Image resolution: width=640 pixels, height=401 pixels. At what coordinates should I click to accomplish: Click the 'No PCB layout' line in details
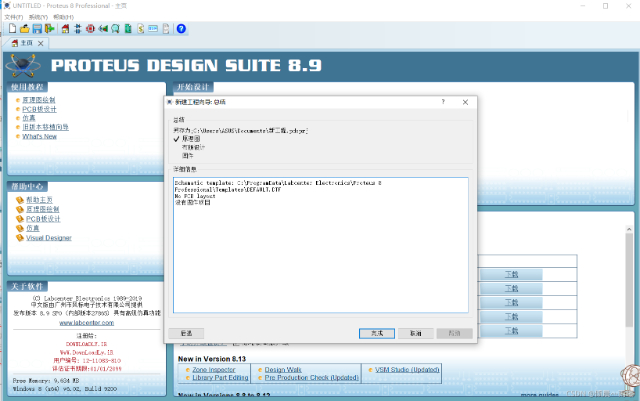[x=195, y=196]
